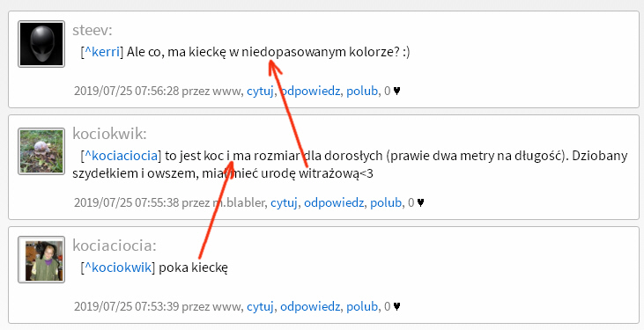Click polub in steev's post
This screenshot has height=330, width=644.
[x=362, y=91]
